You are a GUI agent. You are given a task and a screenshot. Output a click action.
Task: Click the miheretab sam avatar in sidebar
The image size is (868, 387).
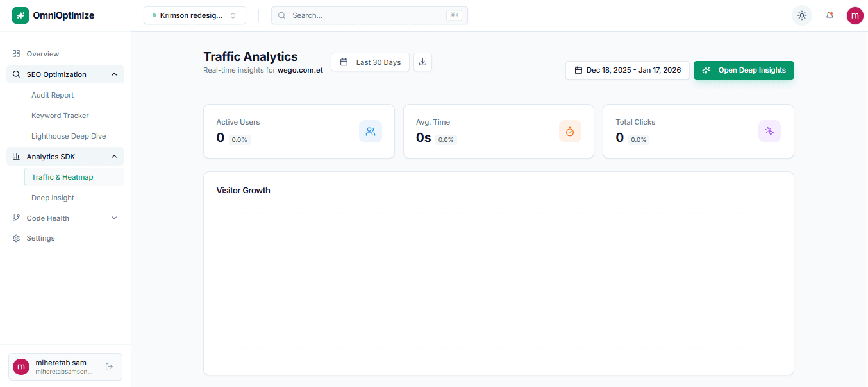click(21, 367)
